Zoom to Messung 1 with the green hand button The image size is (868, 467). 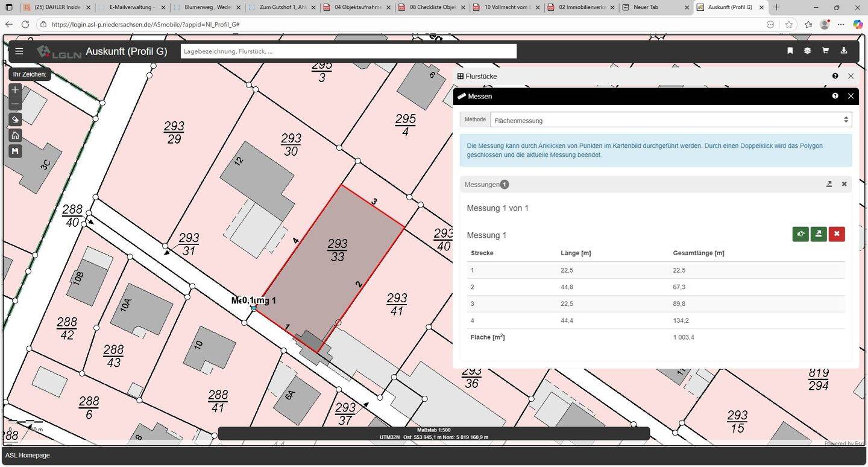[x=800, y=234]
